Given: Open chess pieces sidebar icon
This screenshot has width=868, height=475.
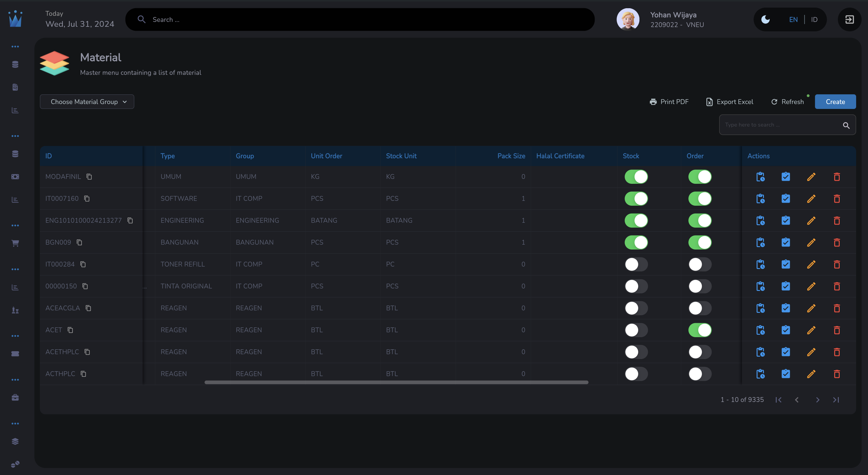Looking at the screenshot, I should pos(15,310).
